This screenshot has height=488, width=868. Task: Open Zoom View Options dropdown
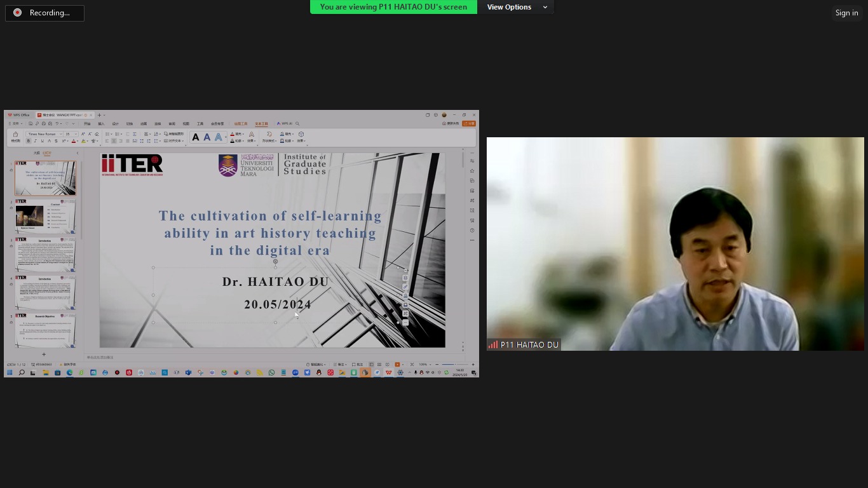click(516, 7)
